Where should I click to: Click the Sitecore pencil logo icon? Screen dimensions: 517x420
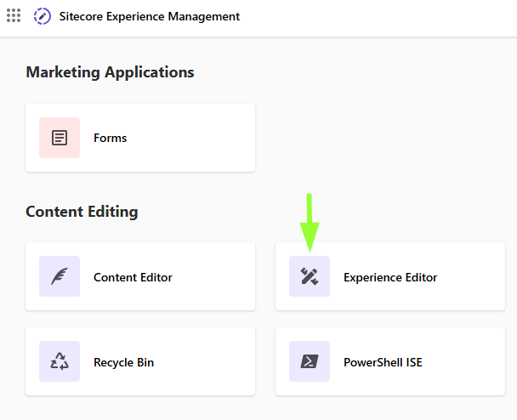(x=43, y=16)
